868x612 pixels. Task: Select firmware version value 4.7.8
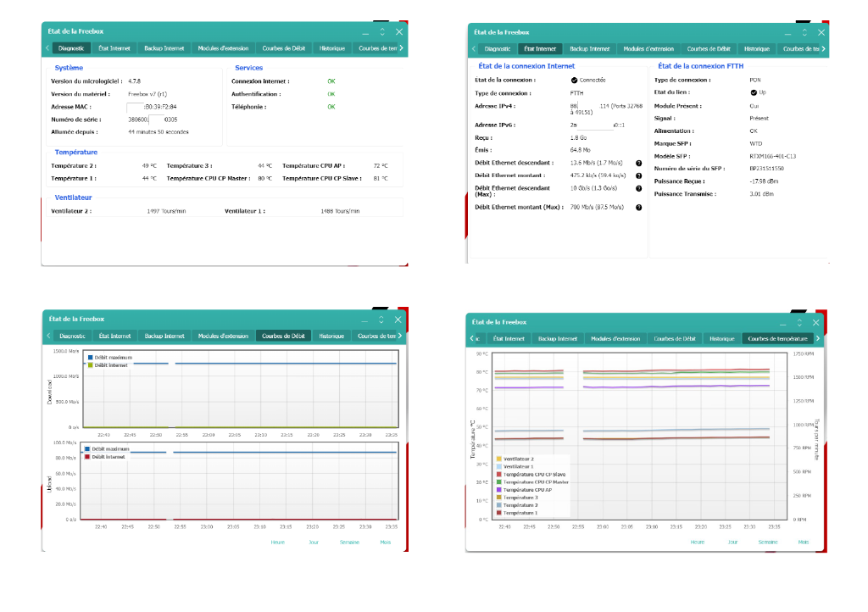pos(135,81)
